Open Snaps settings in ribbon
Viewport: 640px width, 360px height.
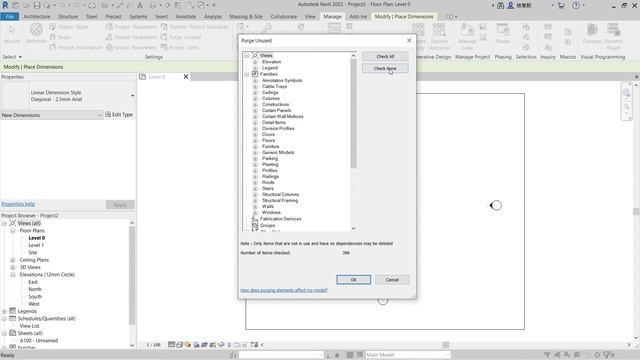(60, 37)
